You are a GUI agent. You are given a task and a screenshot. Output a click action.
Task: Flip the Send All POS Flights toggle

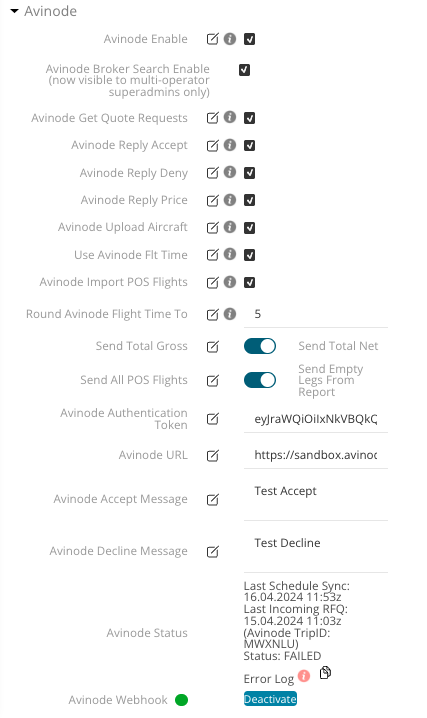(x=260, y=380)
